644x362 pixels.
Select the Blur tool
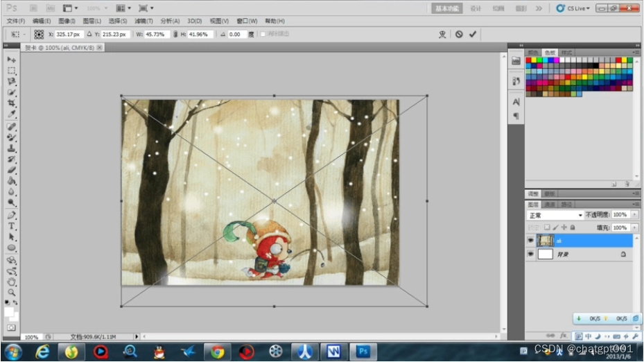pyautogui.click(x=12, y=192)
